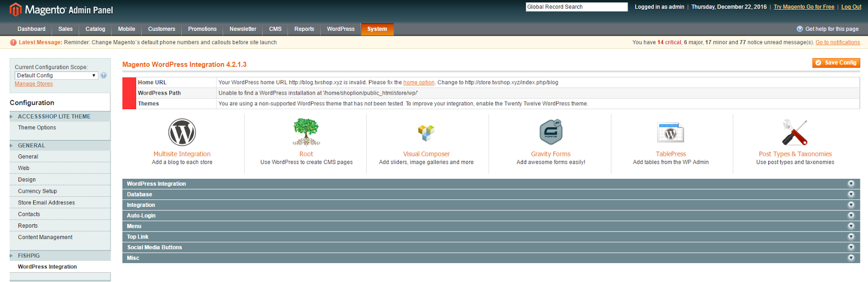Open the Newsletter menu

242,29
